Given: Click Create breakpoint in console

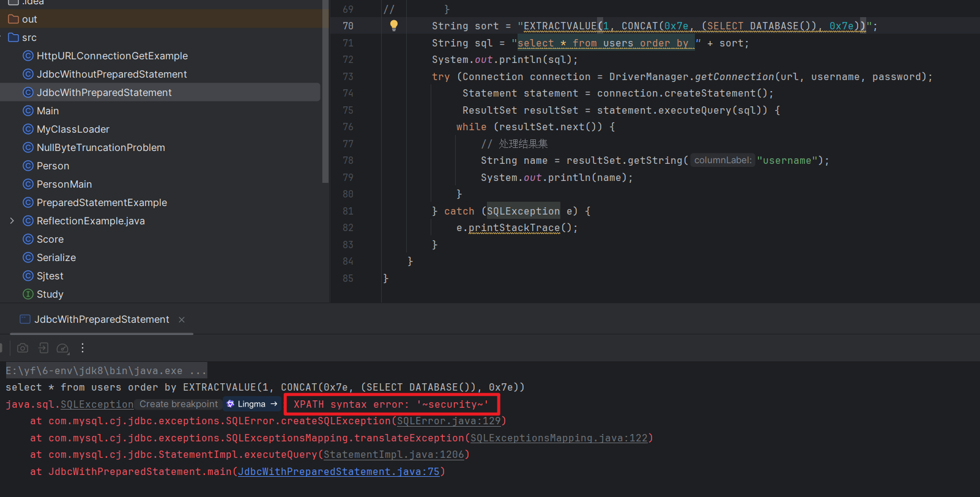Looking at the screenshot, I should [x=179, y=404].
